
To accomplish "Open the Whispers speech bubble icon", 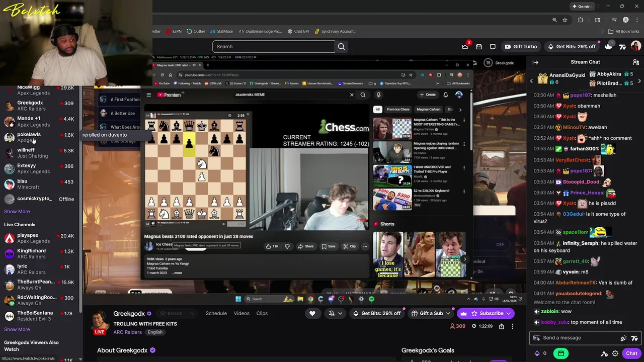I will pyautogui.click(x=493, y=46).
